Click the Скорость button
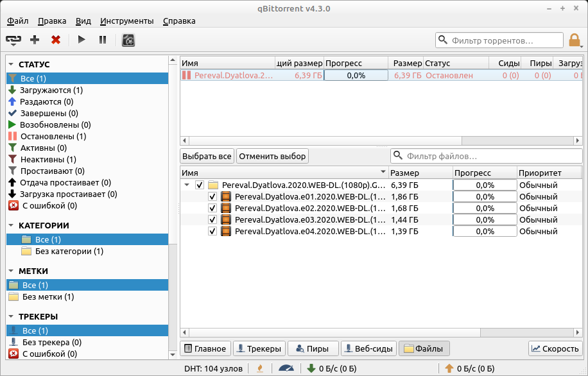 coord(555,348)
